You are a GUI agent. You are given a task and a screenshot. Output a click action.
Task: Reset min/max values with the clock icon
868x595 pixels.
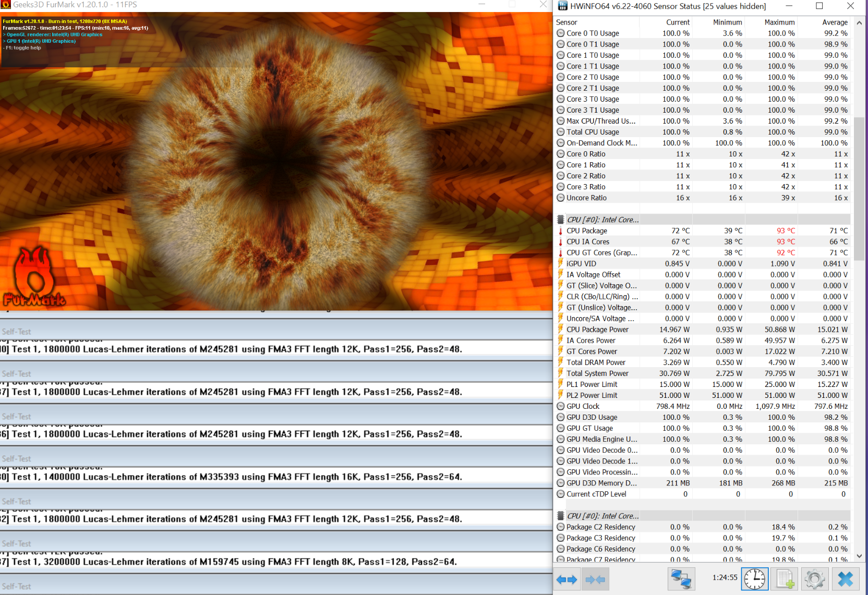[x=755, y=579]
